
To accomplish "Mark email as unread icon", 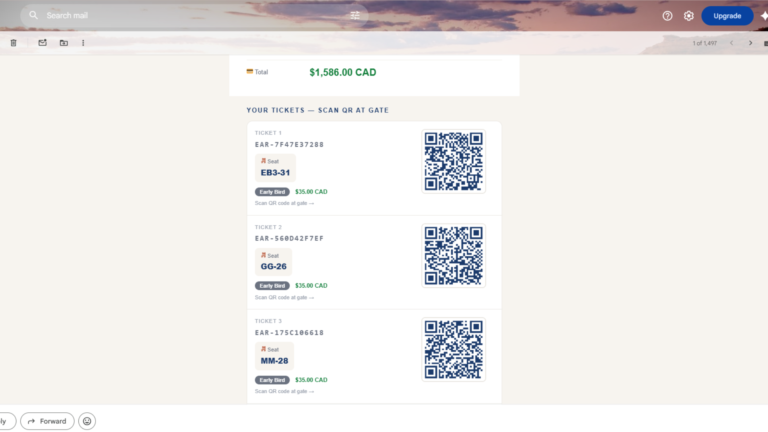I will coord(43,43).
